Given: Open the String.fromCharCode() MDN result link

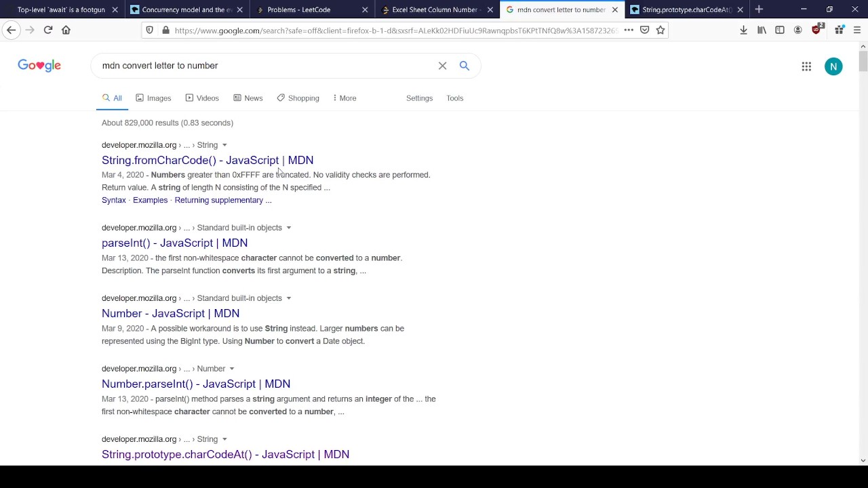Looking at the screenshot, I should pyautogui.click(x=208, y=160).
